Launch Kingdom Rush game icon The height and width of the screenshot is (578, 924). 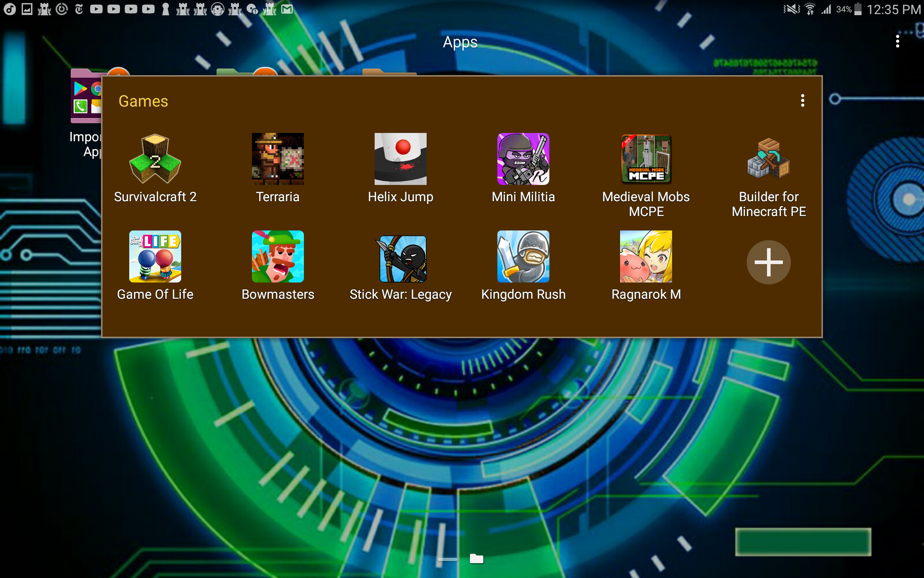click(x=523, y=256)
